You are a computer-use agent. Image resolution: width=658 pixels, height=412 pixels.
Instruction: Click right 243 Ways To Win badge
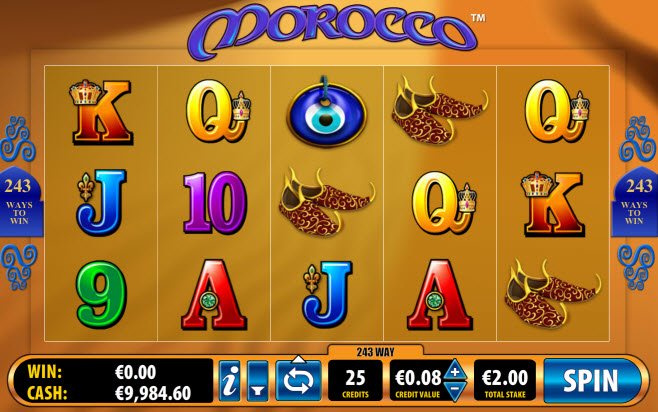pyautogui.click(x=635, y=202)
